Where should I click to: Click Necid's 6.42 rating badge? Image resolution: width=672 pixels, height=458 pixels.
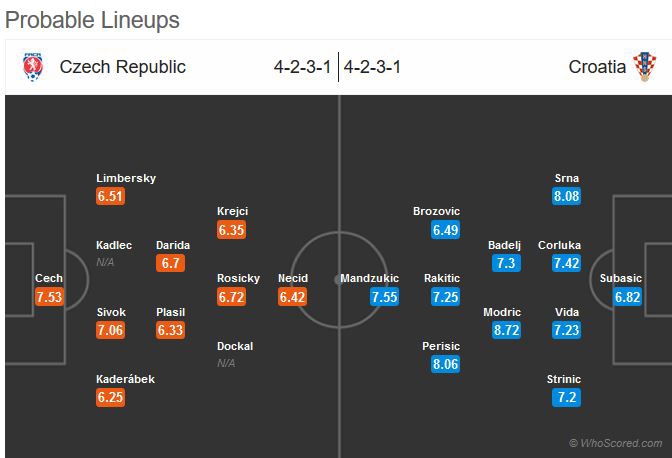(x=293, y=297)
